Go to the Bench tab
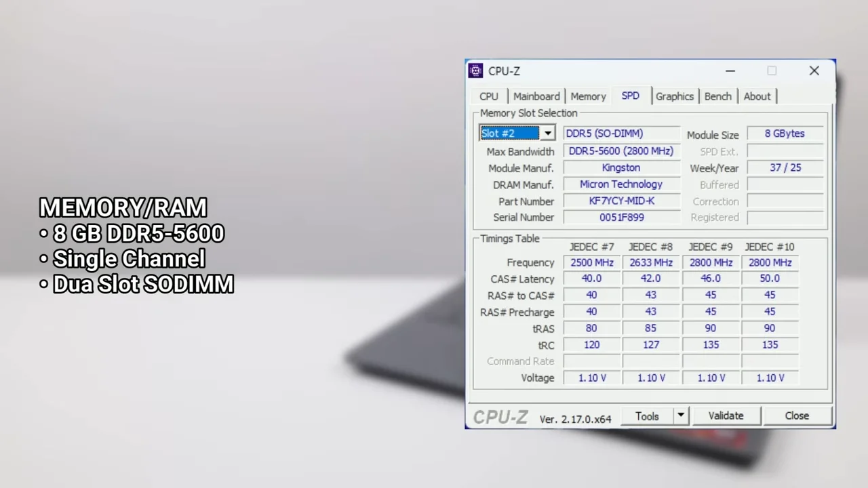Image resolution: width=868 pixels, height=488 pixels. 717,96
